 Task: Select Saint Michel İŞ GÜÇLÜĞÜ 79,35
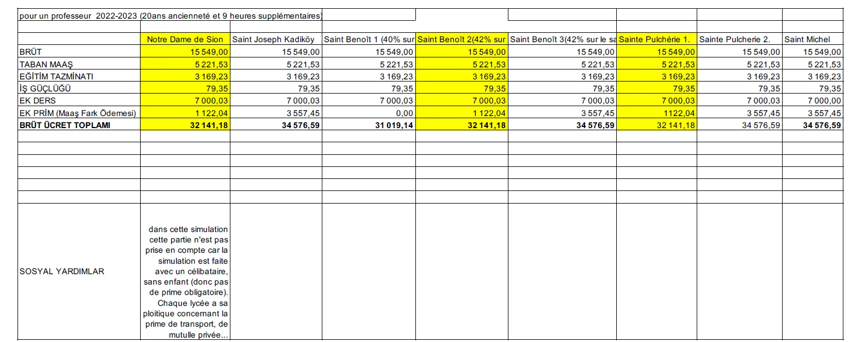pyautogui.click(x=813, y=88)
